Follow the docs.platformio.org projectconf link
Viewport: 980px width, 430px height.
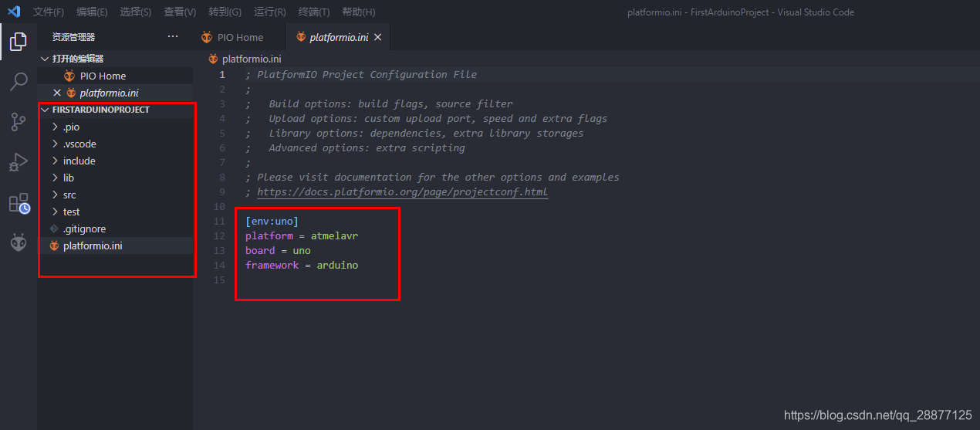[x=403, y=192]
